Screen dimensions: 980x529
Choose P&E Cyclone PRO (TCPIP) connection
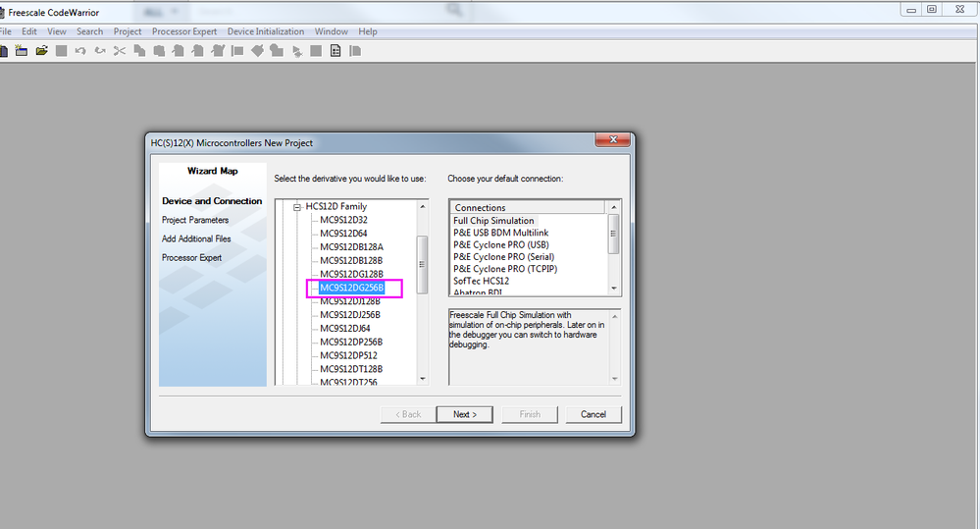505,269
